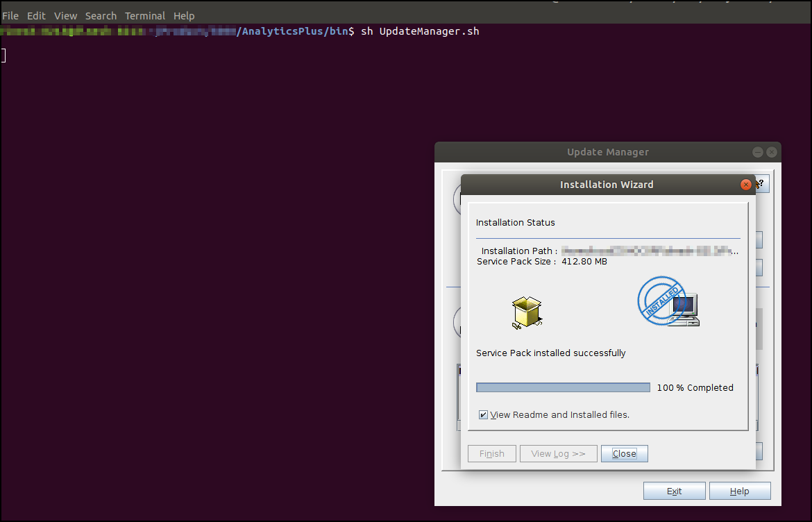Minimize the Update Manager window
812x522 pixels.
pos(758,152)
